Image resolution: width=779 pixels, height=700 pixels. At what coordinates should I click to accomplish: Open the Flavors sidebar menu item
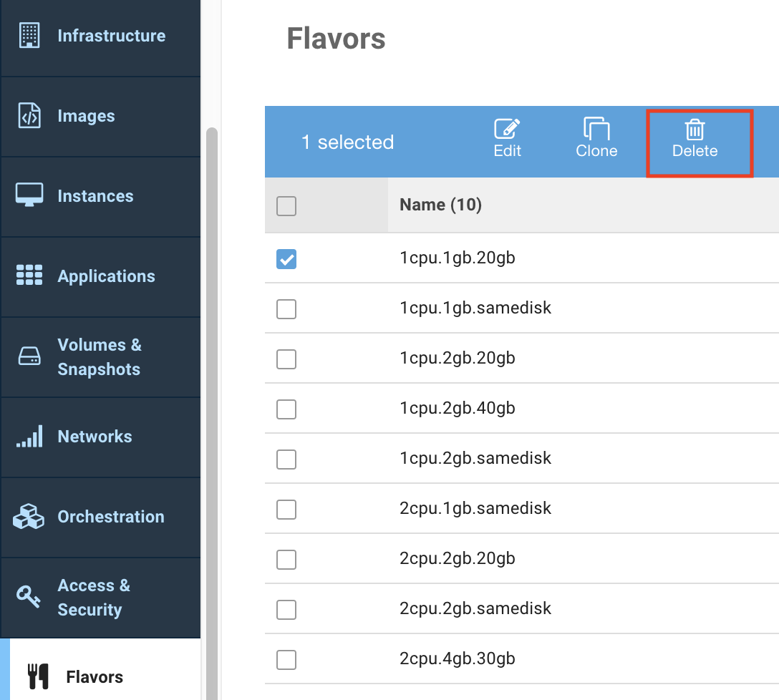(95, 676)
